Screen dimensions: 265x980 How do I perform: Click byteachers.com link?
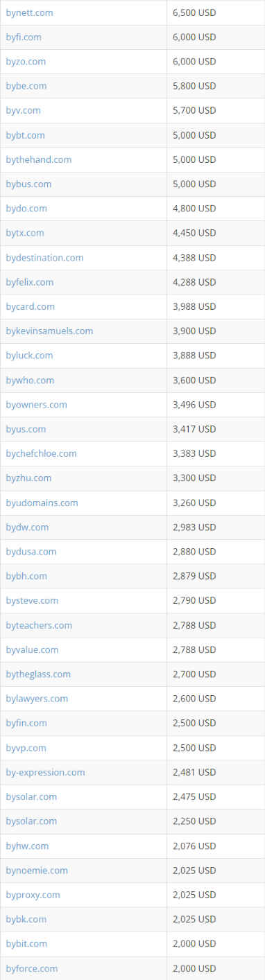click(39, 625)
